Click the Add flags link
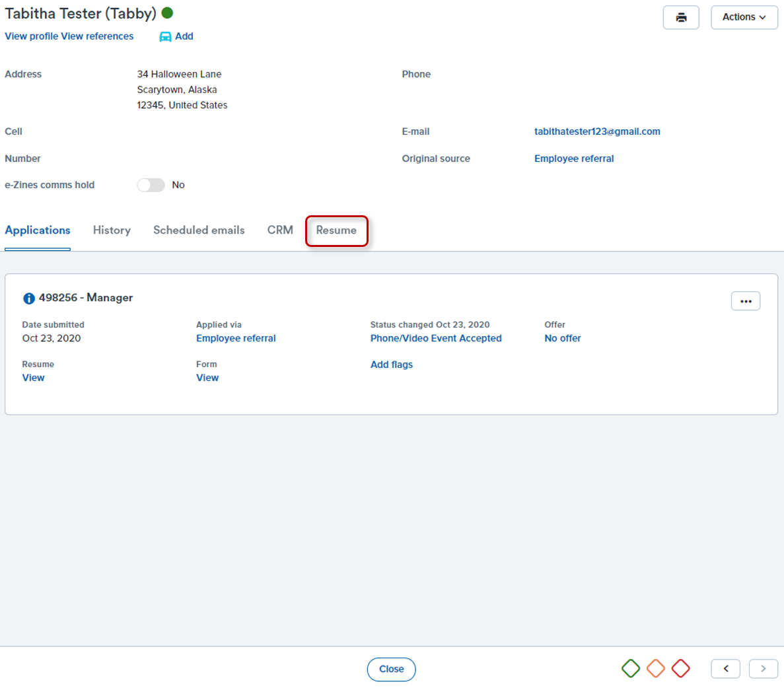The image size is (784, 688). coord(391,364)
